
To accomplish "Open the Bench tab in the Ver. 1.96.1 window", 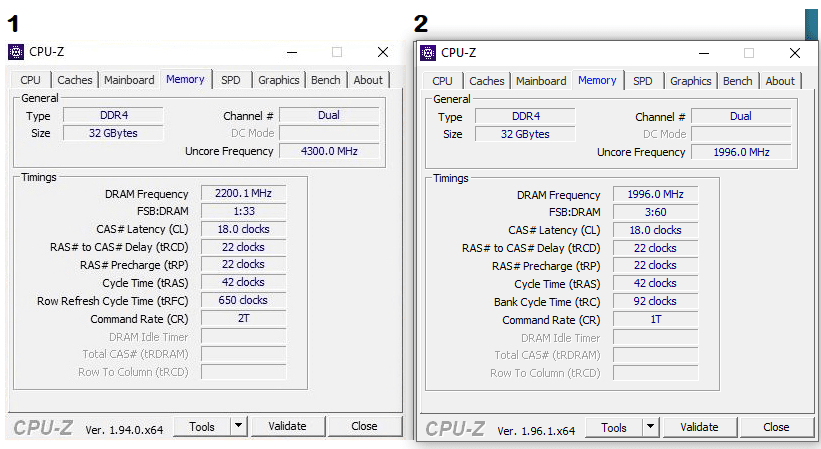I will [x=738, y=81].
